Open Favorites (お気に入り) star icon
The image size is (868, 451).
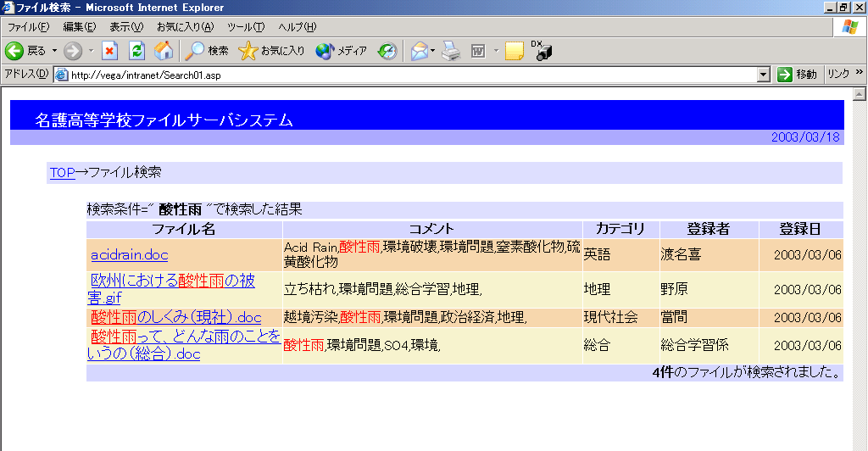click(248, 51)
